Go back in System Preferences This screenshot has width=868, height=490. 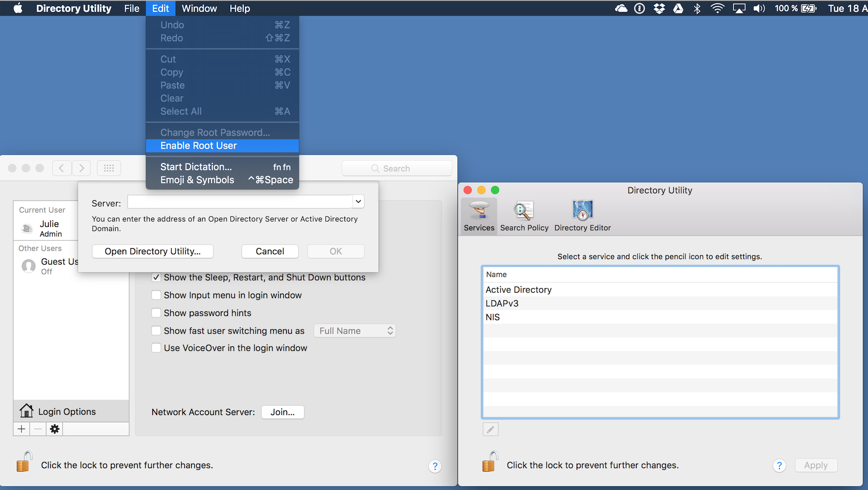point(61,168)
